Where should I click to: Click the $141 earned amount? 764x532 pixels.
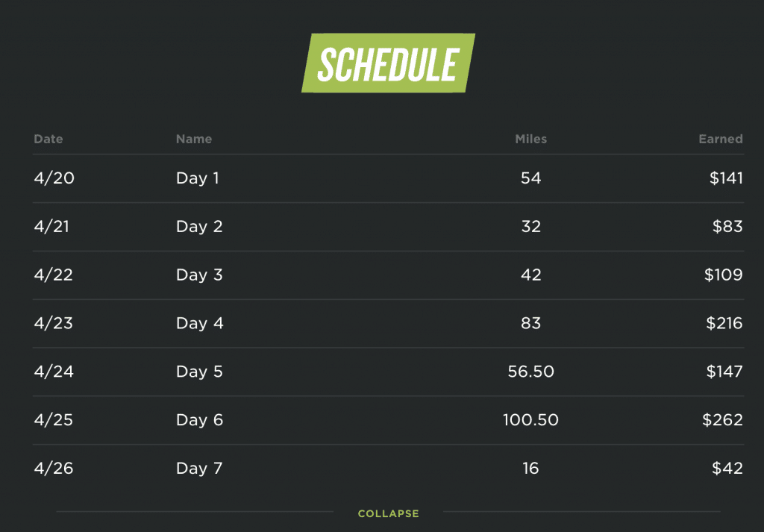point(726,178)
